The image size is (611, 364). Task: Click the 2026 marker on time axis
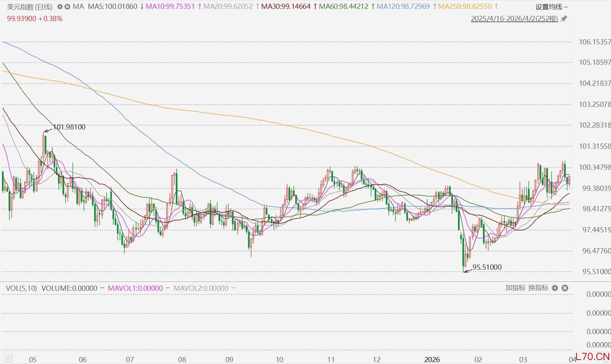[x=432, y=360]
